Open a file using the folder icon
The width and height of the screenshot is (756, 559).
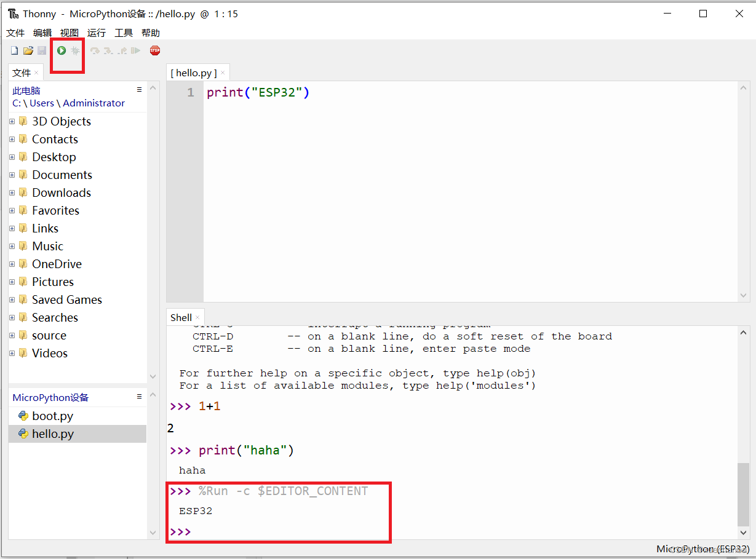[x=28, y=50]
